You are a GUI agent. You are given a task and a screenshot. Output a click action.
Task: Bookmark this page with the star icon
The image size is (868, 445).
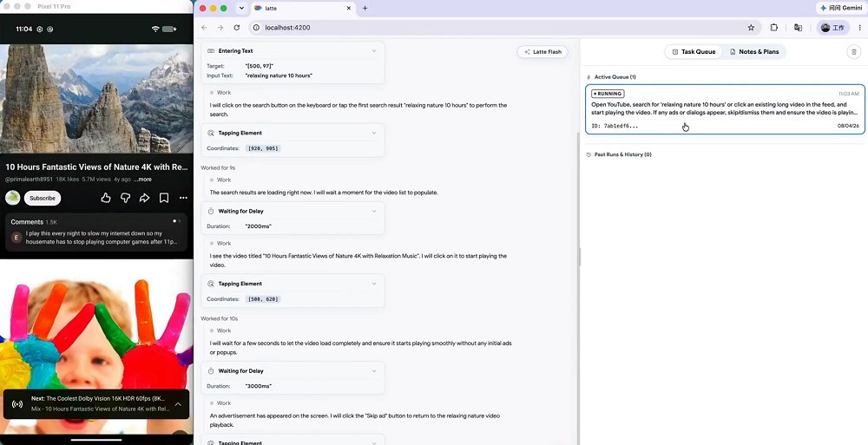coord(751,28)
